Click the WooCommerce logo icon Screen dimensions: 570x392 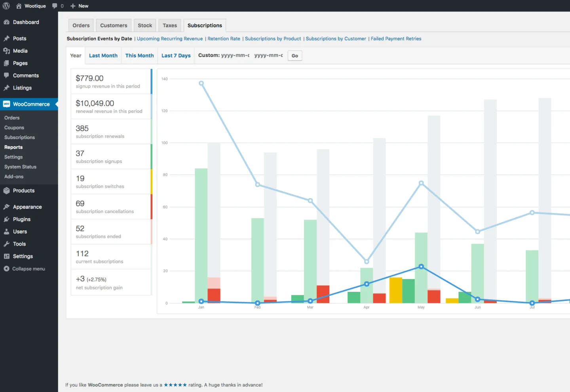tap(6, 104)
